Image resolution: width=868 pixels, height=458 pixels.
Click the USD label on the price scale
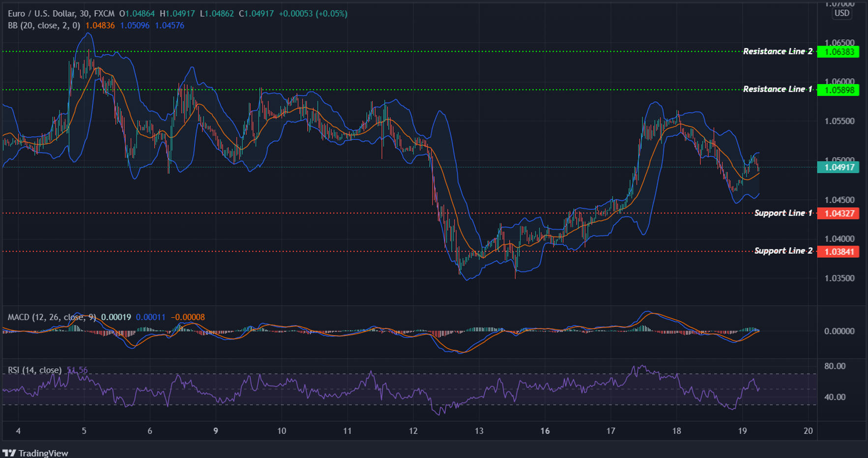point(842,13)
